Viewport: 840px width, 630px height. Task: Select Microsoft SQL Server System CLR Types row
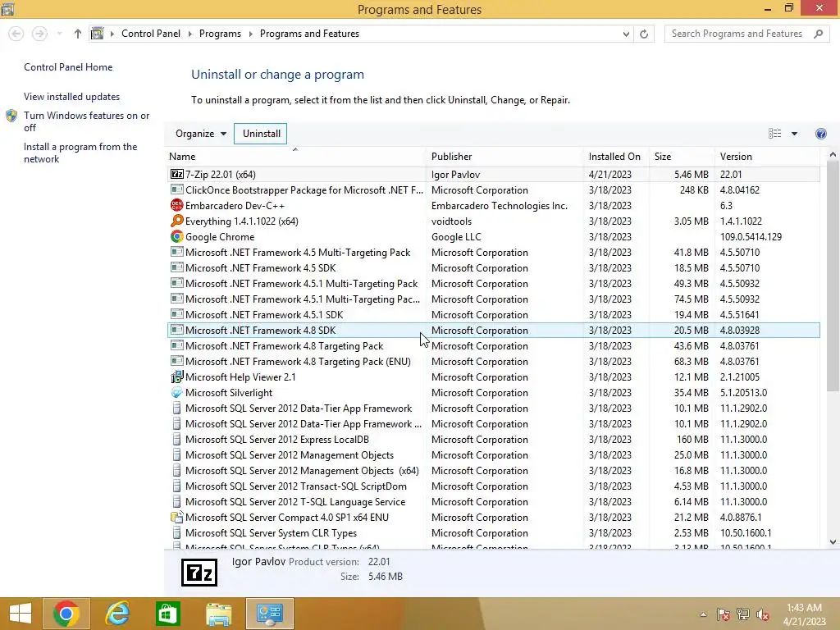[x=493, y=532]
